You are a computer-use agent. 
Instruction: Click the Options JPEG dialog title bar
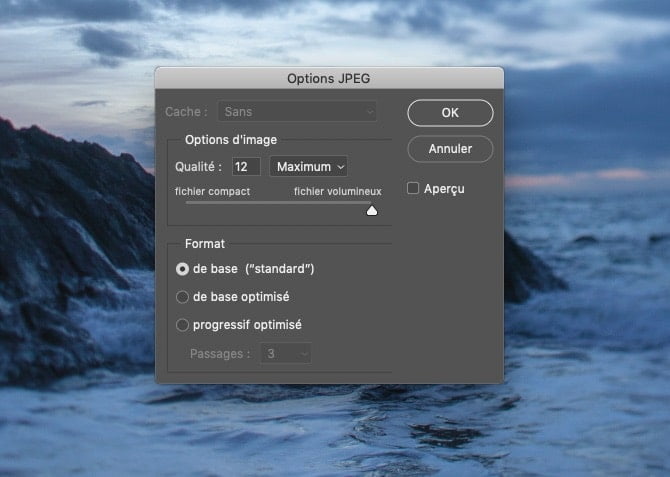(x=329, y=79)
